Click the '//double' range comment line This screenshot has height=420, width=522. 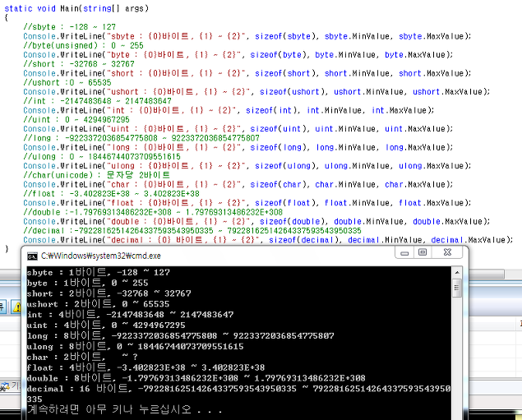point(153,212)
